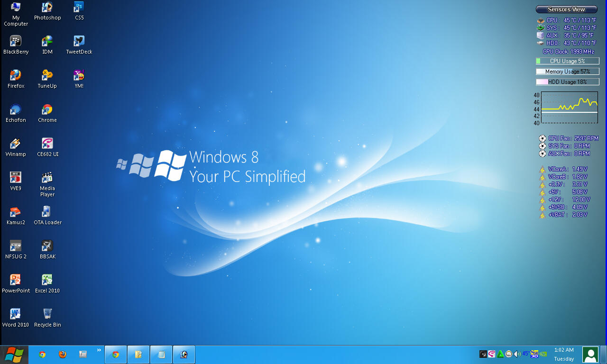Click the +12V voltage reading
607x364 pixels.
[x=565, y=200]
